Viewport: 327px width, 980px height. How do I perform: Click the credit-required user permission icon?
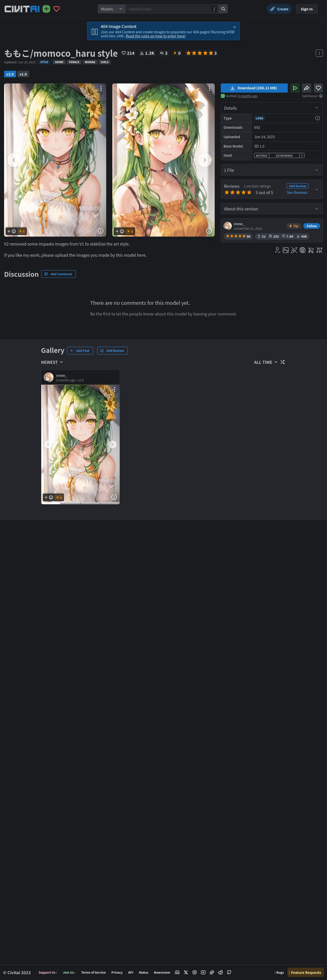[278, 250]
